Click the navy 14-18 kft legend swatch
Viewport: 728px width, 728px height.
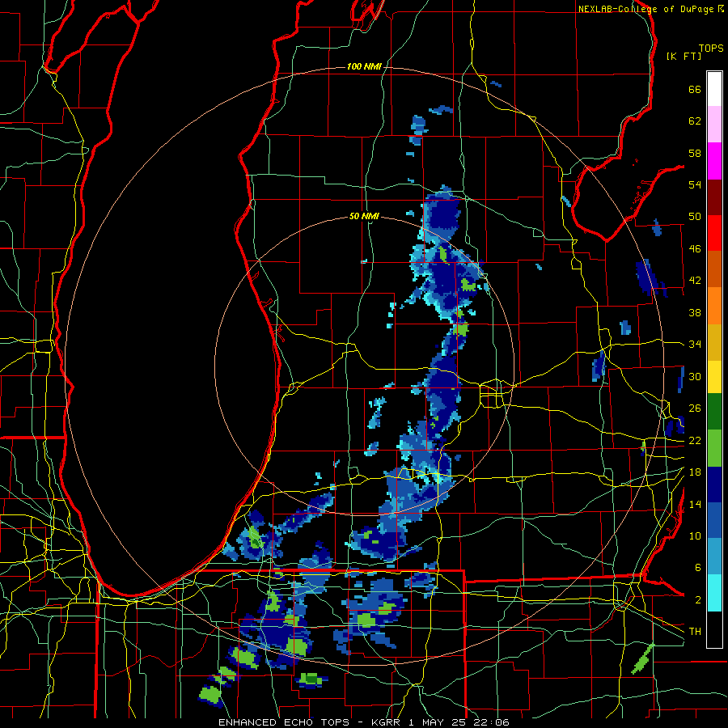(x=714, y=485)
